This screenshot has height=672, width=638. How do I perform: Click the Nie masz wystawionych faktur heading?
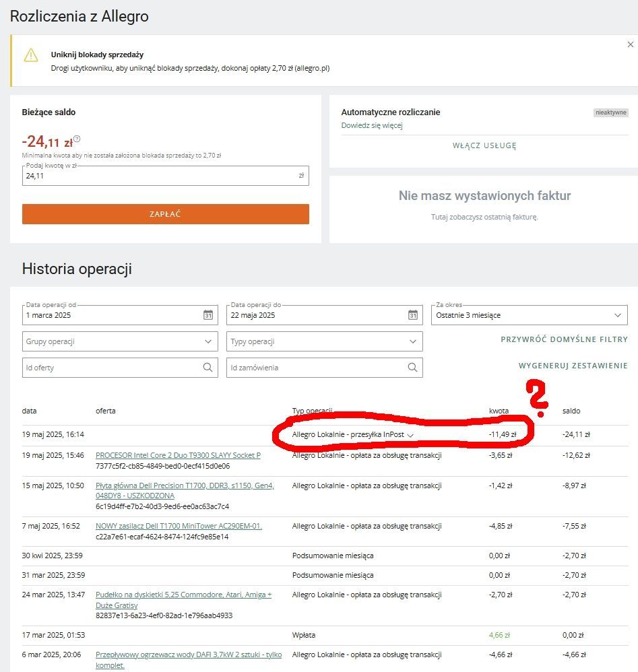pyautogui.click(x=485, y=196)
